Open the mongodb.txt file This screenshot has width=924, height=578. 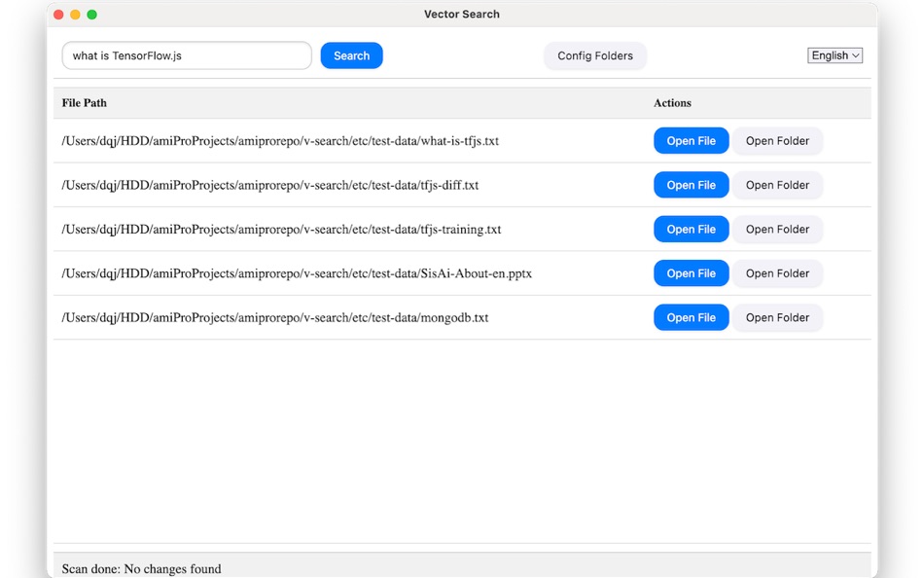pyautogui.click(x=691, y=317)
